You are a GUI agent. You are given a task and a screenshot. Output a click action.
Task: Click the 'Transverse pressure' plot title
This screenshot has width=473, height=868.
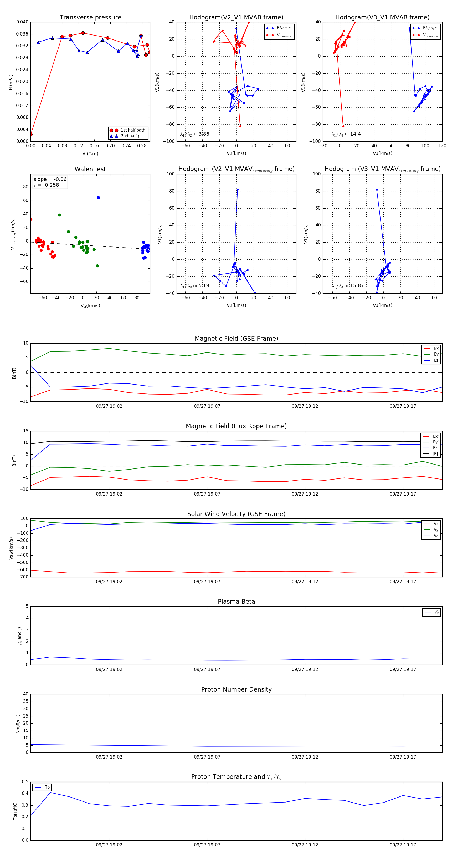90,18
